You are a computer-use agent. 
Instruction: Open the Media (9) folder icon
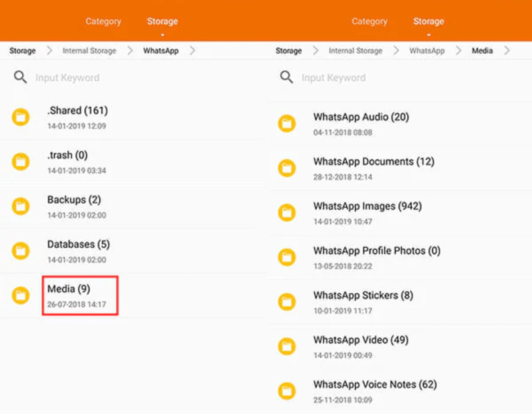click(x=21, y=296)
